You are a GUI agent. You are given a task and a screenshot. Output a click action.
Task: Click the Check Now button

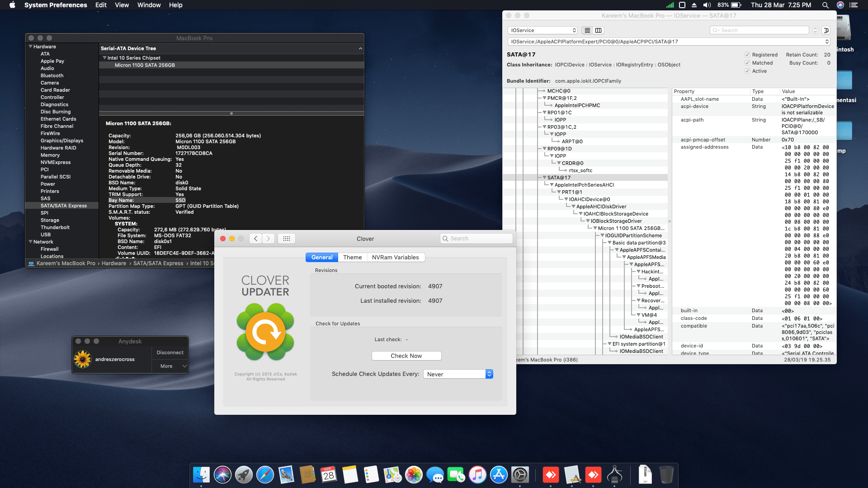[406, 356]
